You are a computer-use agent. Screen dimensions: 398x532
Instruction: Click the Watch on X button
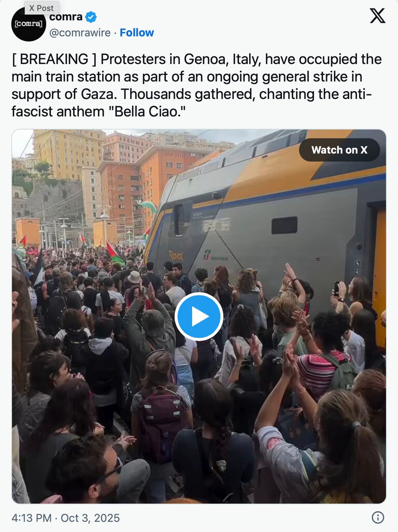pos(339,150)
